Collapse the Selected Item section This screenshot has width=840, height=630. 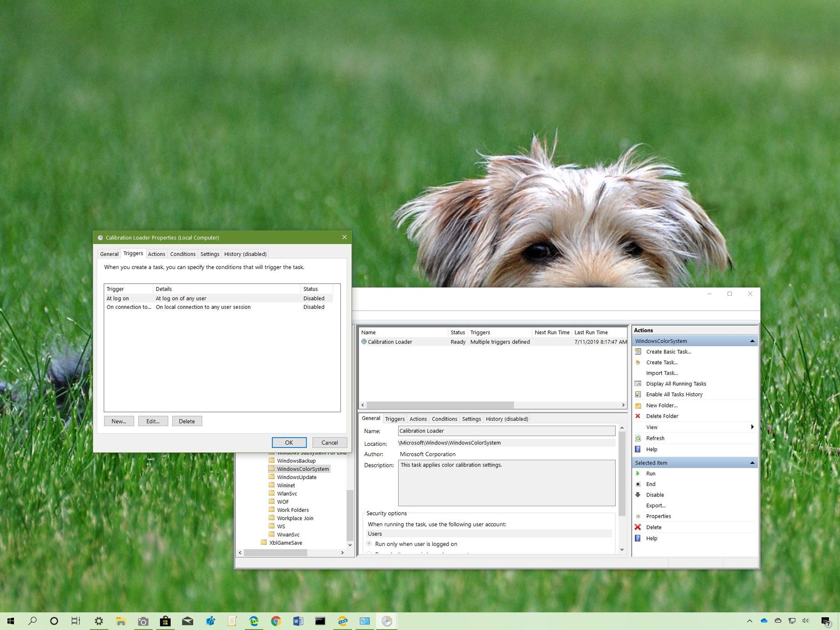click(752, 462)
